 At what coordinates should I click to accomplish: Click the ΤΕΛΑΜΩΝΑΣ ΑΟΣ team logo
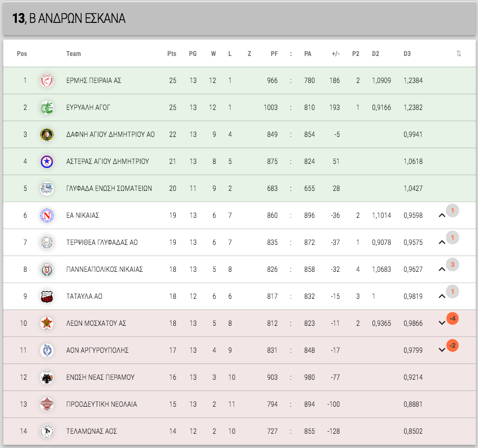(47, 431)
